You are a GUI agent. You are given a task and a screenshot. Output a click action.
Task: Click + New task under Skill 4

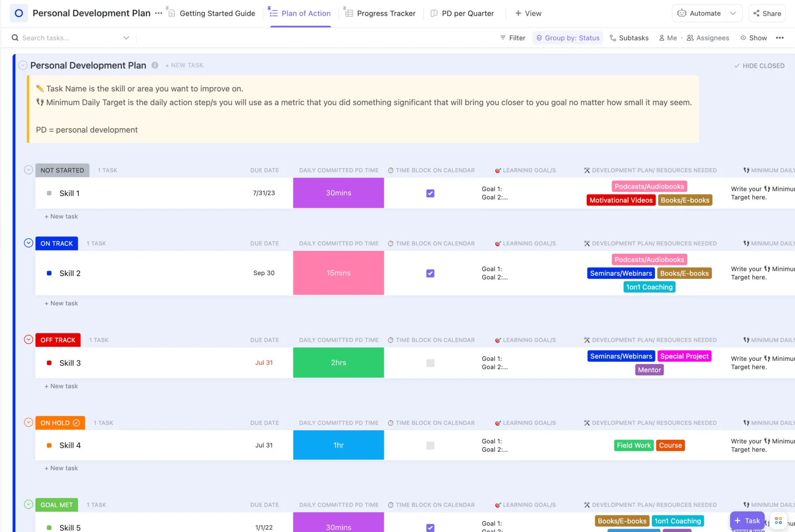61,468
